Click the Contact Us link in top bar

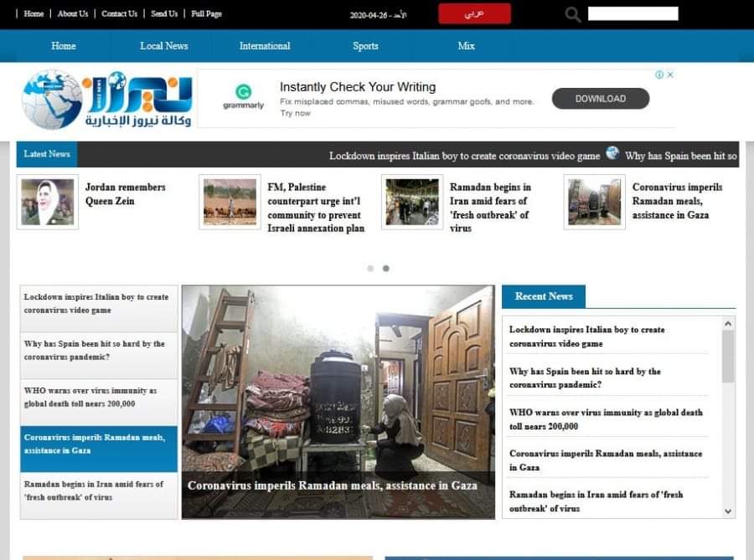119,13
